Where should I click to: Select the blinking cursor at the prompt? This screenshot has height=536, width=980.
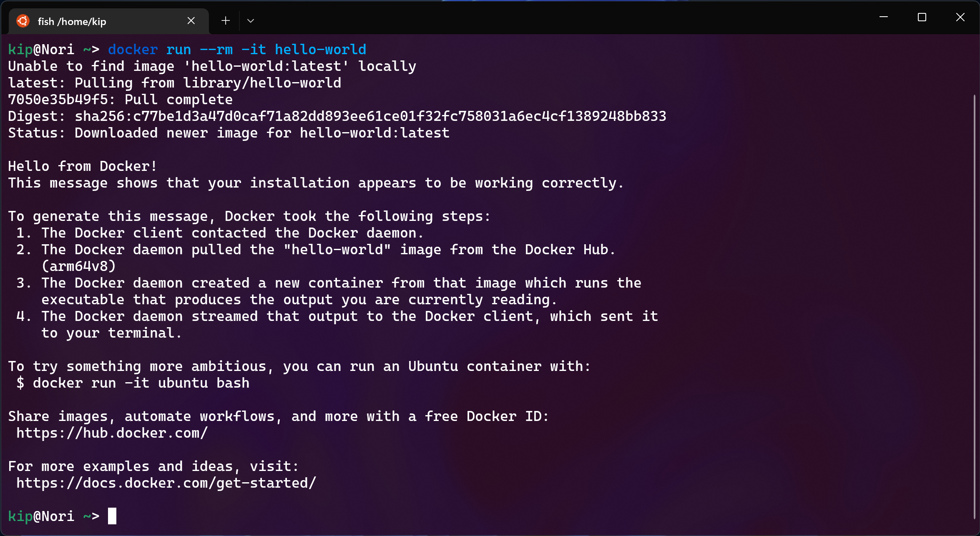pyautogui.click(x=112, y=516)
